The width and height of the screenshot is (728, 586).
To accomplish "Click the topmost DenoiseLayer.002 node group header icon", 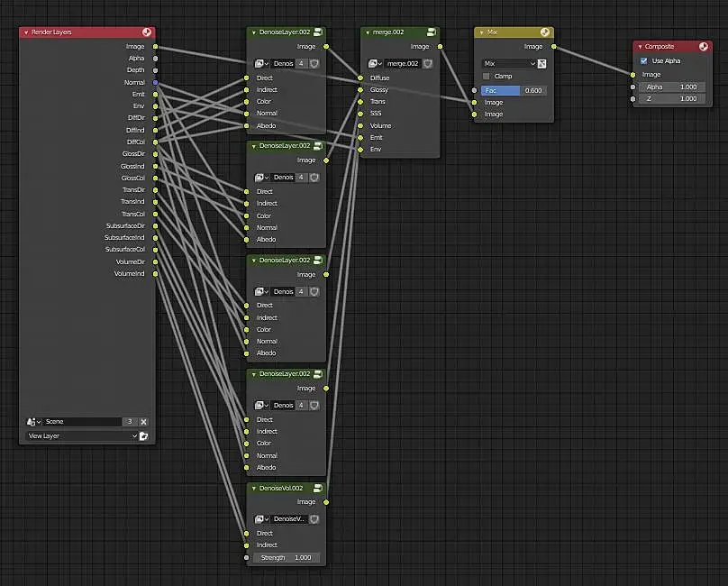I will (318, 32).
